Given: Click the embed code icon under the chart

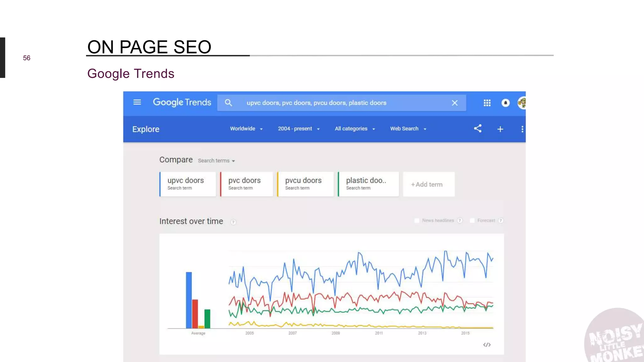Looking at the screenshot, I should [487, 345].
